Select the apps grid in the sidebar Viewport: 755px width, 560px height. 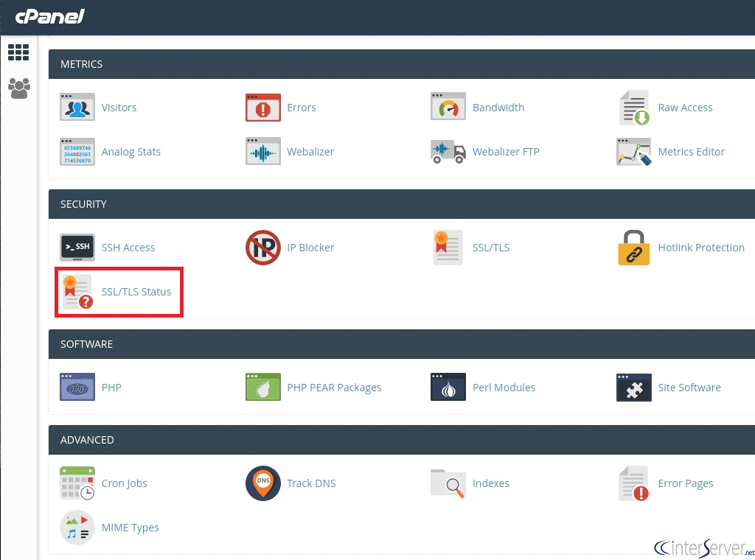(18, 52)
